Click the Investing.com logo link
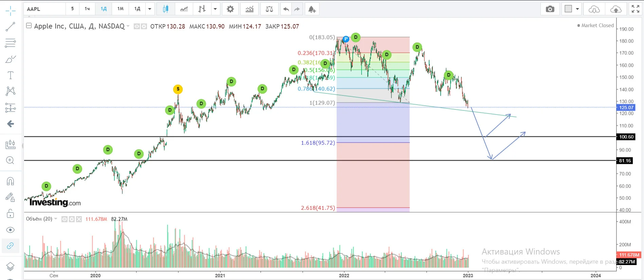 coord(55,203)
